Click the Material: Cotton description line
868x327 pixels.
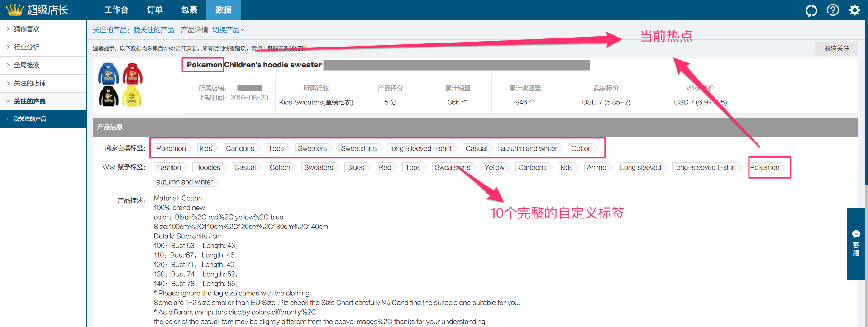(178, 198)
